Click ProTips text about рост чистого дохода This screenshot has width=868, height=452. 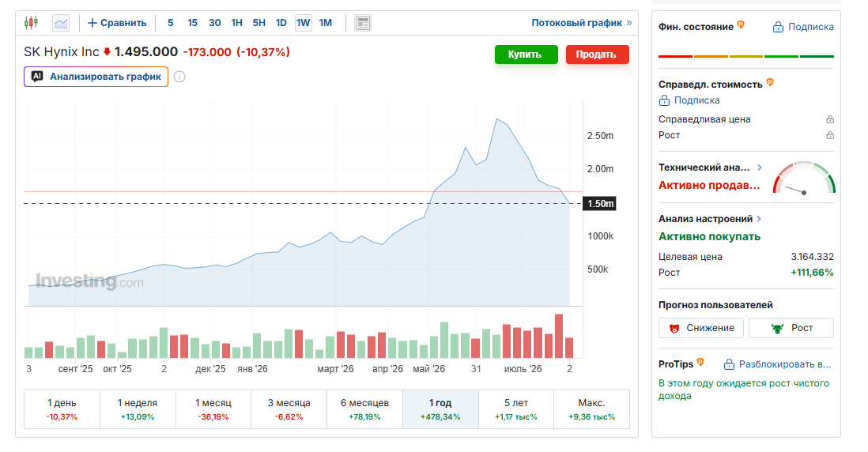pyautogui.click(x=743, y=390)
